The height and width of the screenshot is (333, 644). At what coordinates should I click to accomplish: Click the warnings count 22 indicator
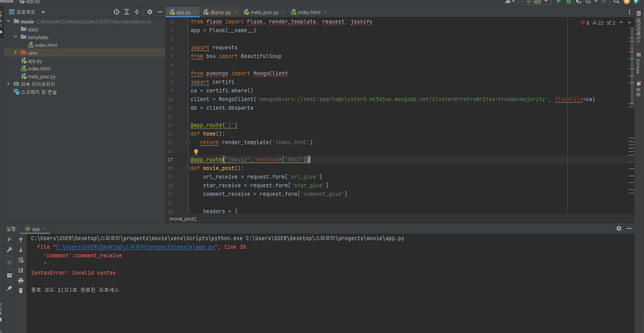[x=598, y=23]
